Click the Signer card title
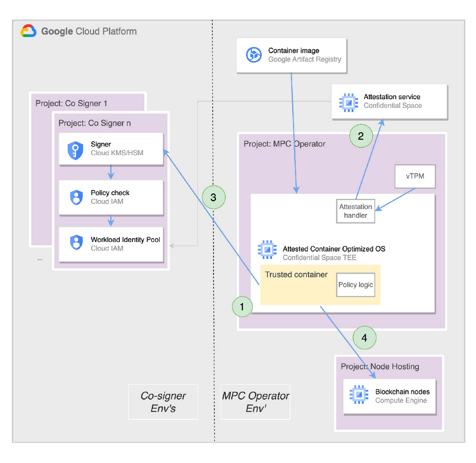Viewport: 476px width, 463px height. (x=101, y=144)
